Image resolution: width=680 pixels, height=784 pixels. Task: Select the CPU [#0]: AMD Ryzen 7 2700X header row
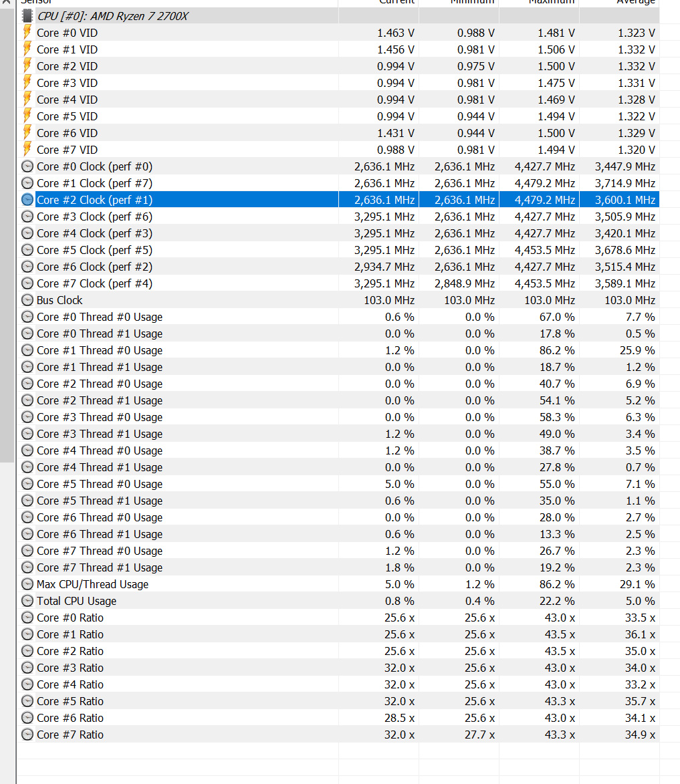pos(338,16)
